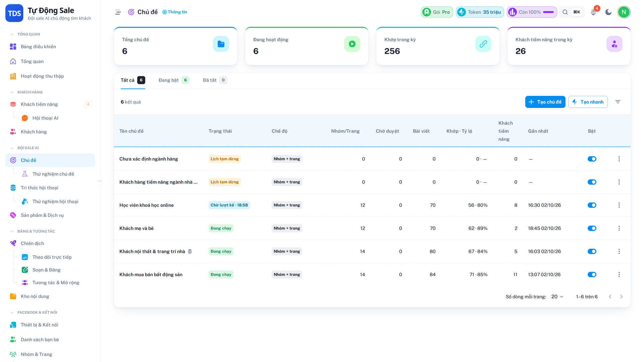Open row actions for Khách mẹ và bé
The height and width of the screenshot is (362, 644).
pyautogui.click(x=619, y=228)
